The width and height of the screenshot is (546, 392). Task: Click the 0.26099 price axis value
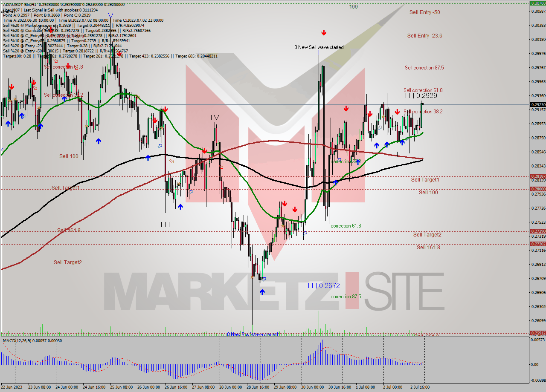[538, 320]
